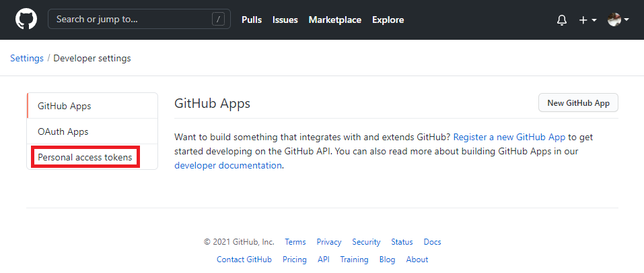Open the Security footer link
Image resolution: width=644 pixels, height=273 pixels.
point(366,242)
